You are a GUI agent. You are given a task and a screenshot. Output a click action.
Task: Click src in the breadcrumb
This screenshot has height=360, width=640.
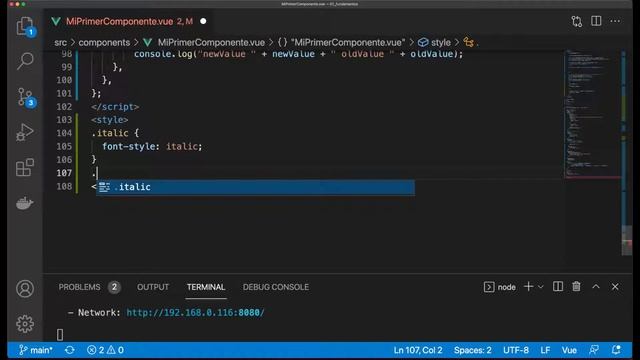[x=60, y=42]
